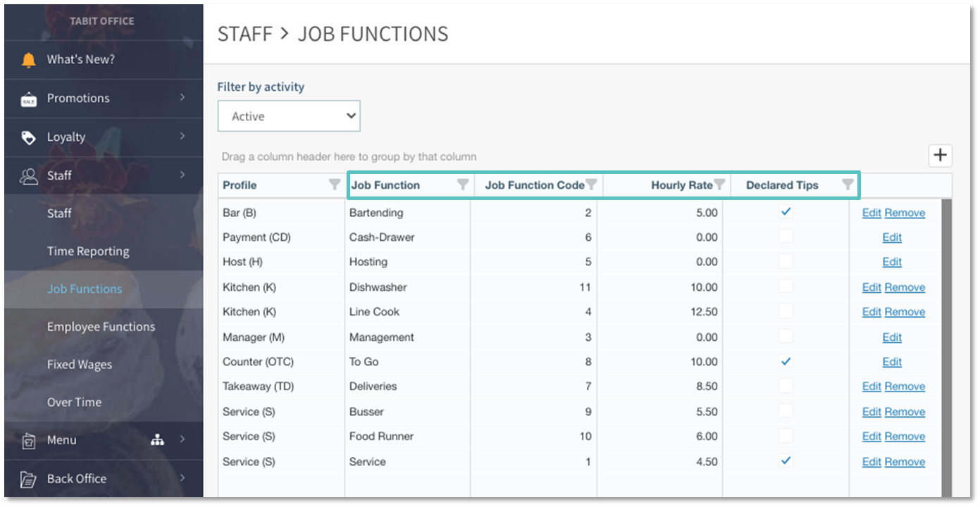The width and height of the screenshot is (980, 507).
Task: Open the Profile column filter icon
Action: (335, 185)
